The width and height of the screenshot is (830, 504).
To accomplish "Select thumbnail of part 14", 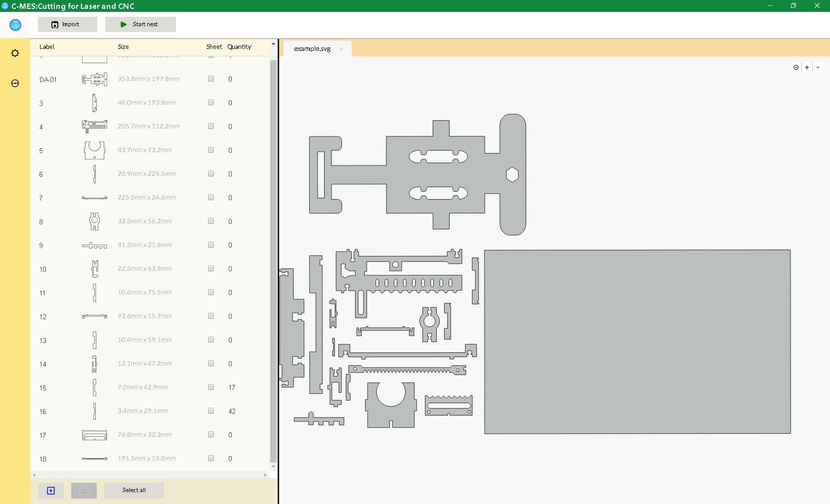I will click(x=94, y=364).
